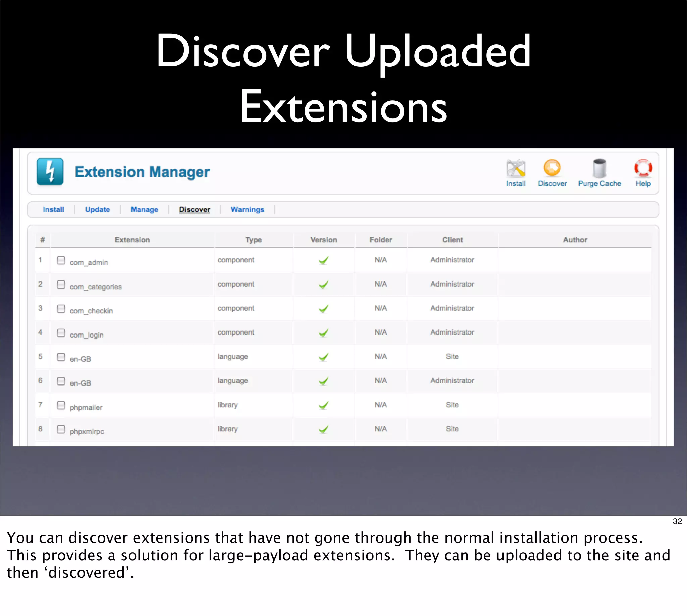Open Help via the lifebuoy icon
This screenshot has height=616, width=687.
(x=643, y=168)
